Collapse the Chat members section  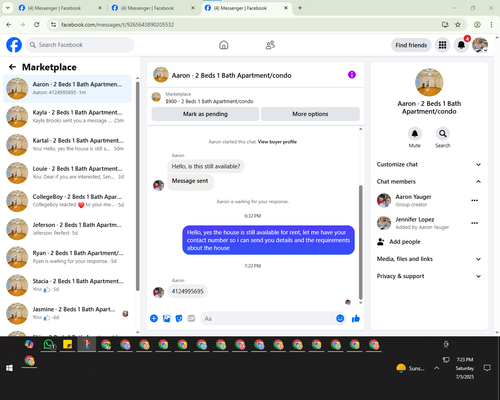point(429,181)
